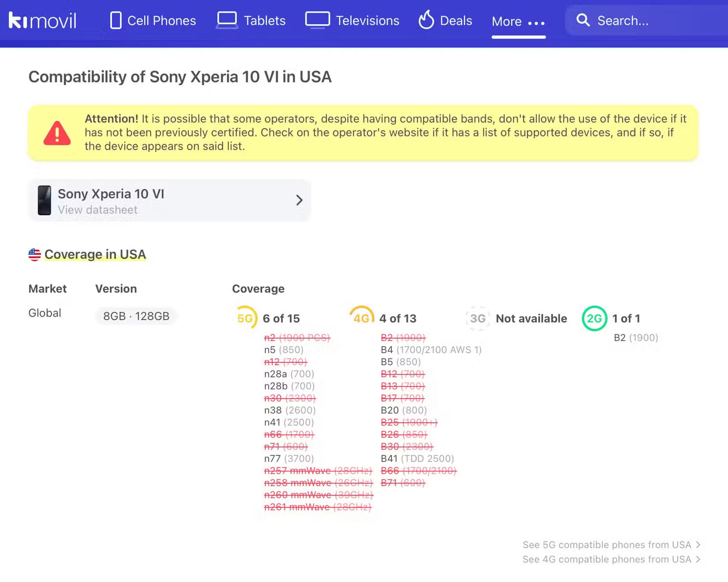Select the 8GB · 128GB version chip
The height and width of the screenshot is (582, 728).
pos(136,316)
